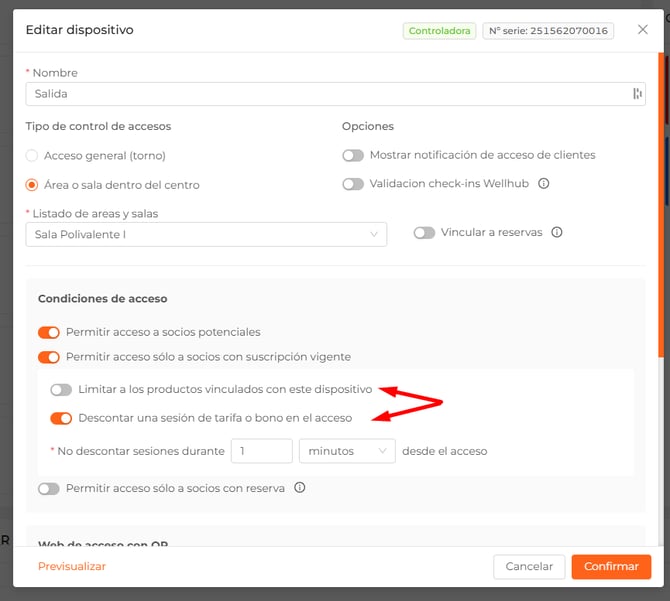Expand the minutos time unit dropdown
670x601 pixels.
[x=347, y=451]
